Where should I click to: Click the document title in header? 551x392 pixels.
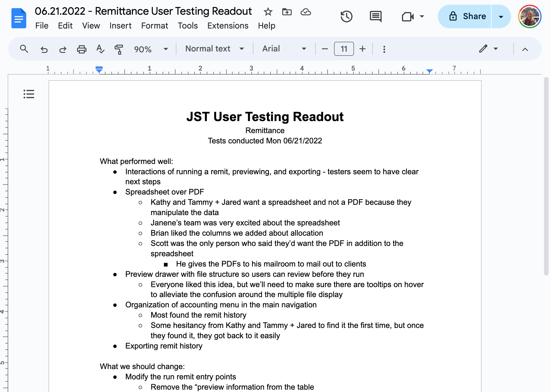143,11
